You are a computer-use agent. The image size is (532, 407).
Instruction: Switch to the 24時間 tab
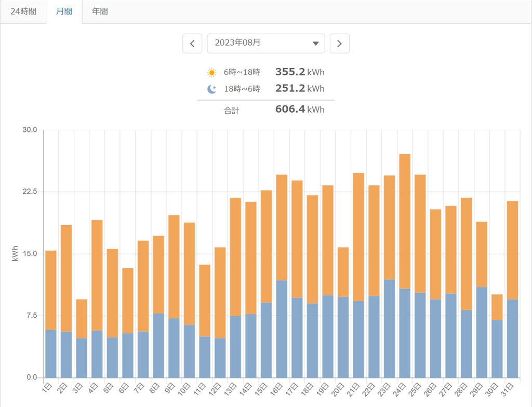pos(23,11)
